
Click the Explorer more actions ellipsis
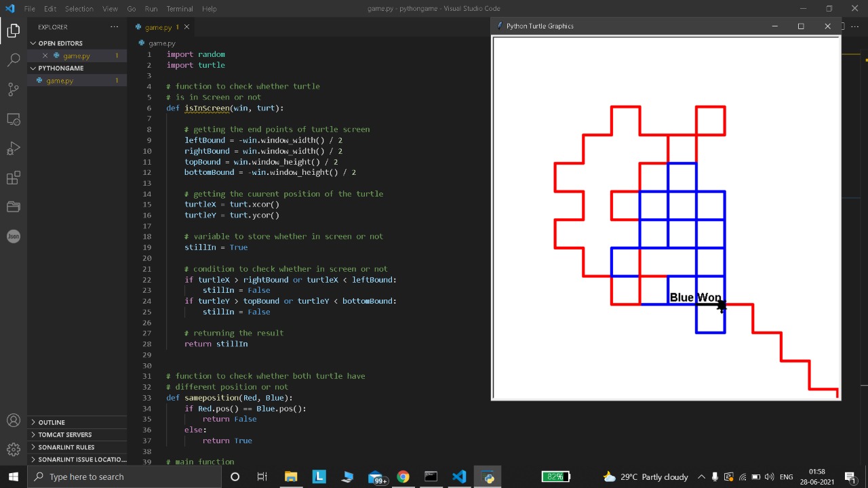point(114,27)
